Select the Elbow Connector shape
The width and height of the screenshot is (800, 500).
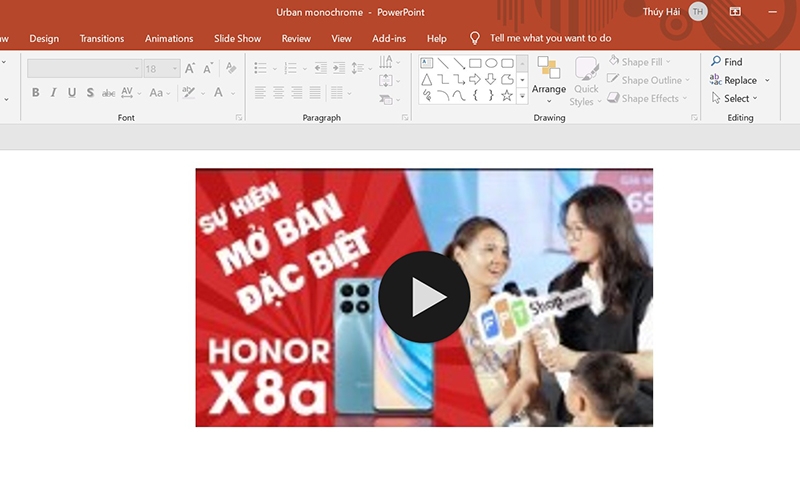click(x=443, y=80)
